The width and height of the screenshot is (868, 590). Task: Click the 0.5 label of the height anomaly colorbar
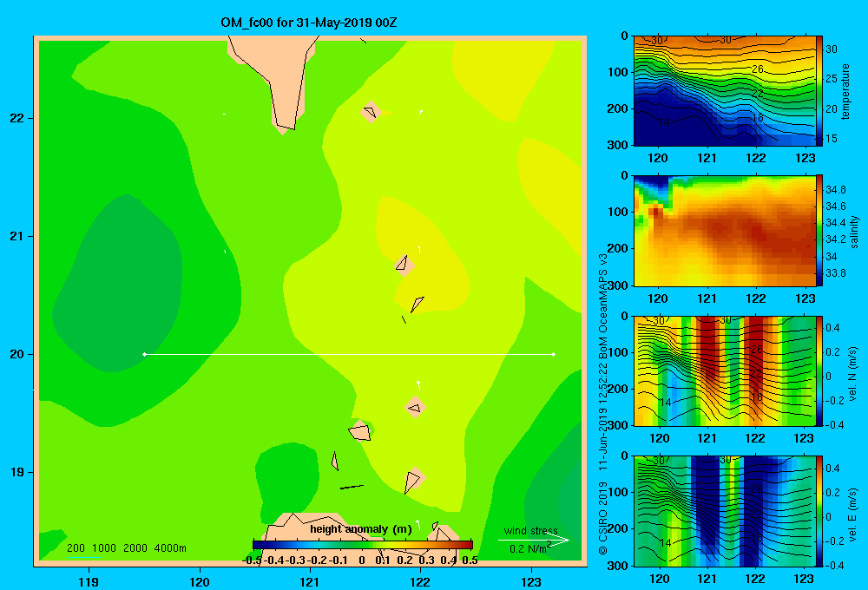[470, 560]
